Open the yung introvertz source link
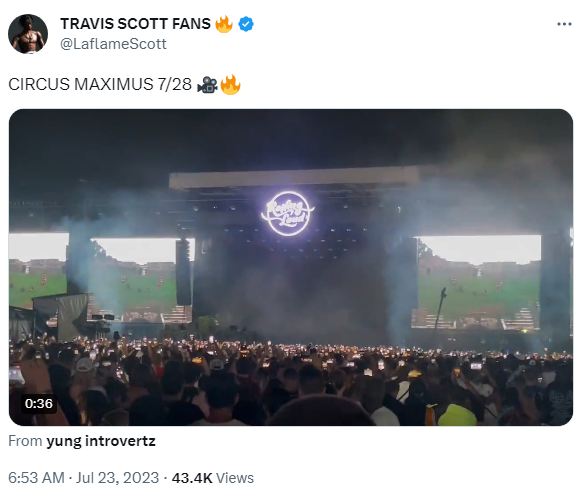This screenshot has height=499, width=582. coord(101,441)
